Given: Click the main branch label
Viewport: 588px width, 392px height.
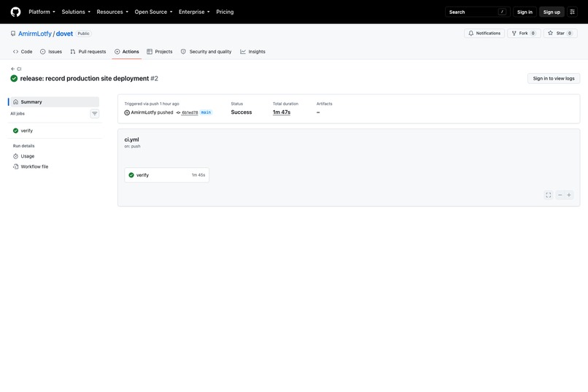Looking at the screenshot, I should [x=206, y=112].
